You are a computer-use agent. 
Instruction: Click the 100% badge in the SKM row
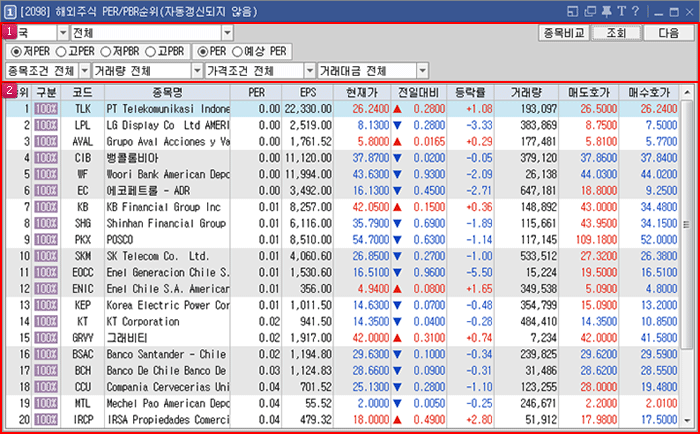(x=46, y=256)
